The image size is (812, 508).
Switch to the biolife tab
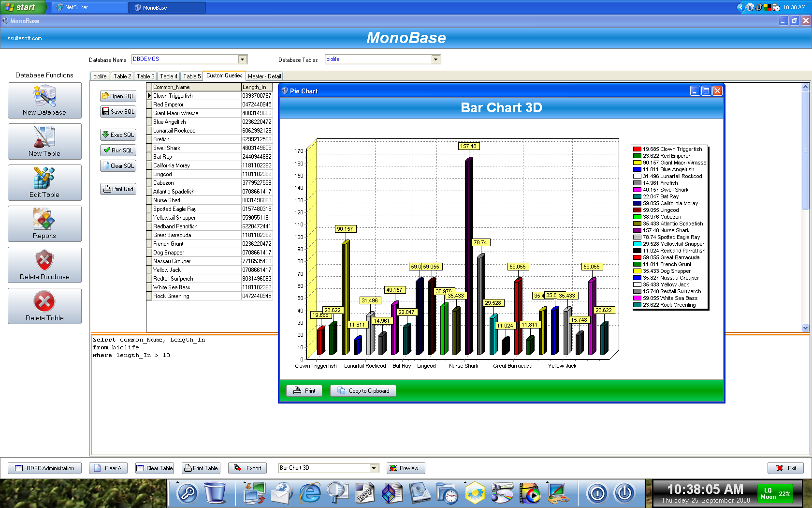[x=100, y=76]
